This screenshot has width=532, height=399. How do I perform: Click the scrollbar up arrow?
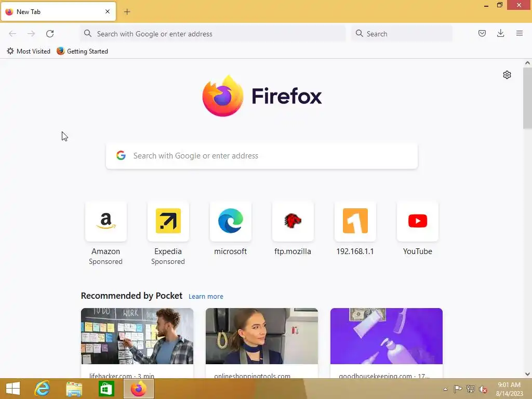pos(527,63)
